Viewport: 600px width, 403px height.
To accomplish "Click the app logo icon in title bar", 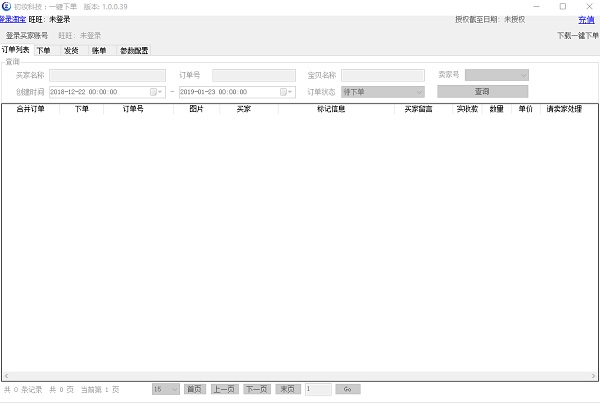I will point(7,6).
